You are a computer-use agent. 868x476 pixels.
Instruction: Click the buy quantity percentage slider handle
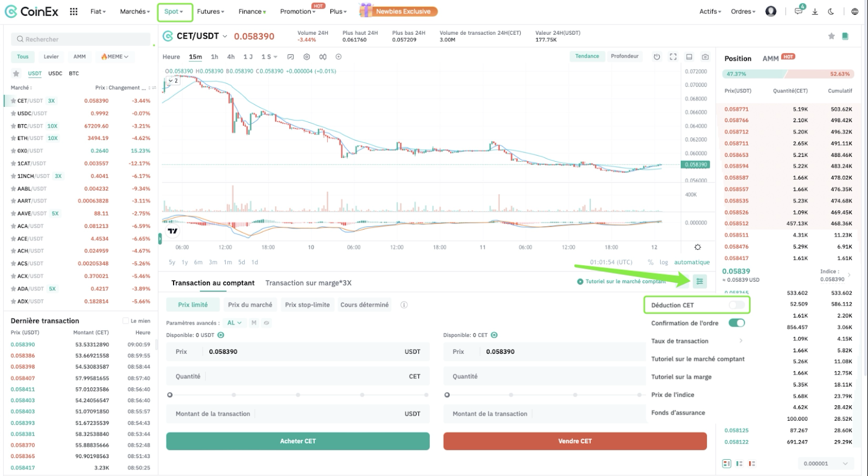[170, 395]
